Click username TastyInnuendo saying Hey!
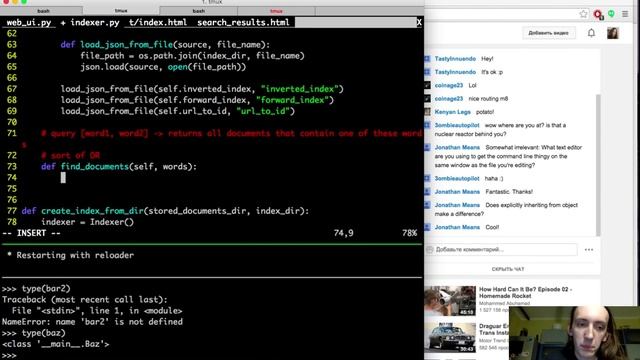640x360 pixels. (x=455, y=59)
